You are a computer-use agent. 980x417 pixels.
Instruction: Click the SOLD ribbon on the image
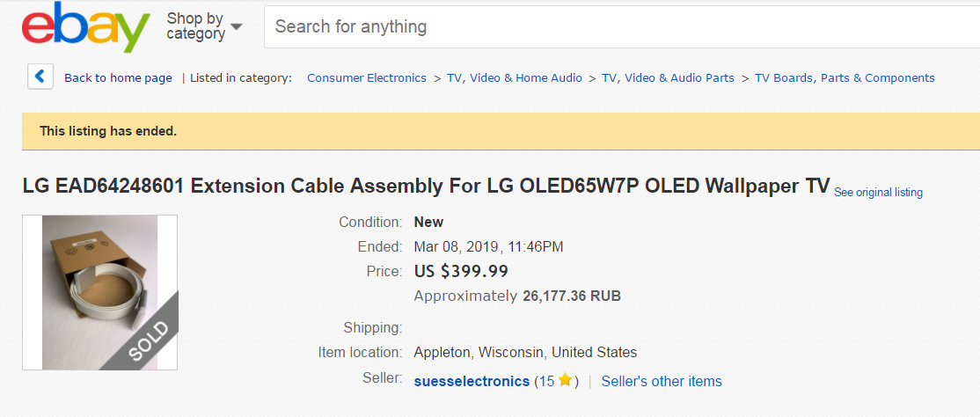point(148,340)
